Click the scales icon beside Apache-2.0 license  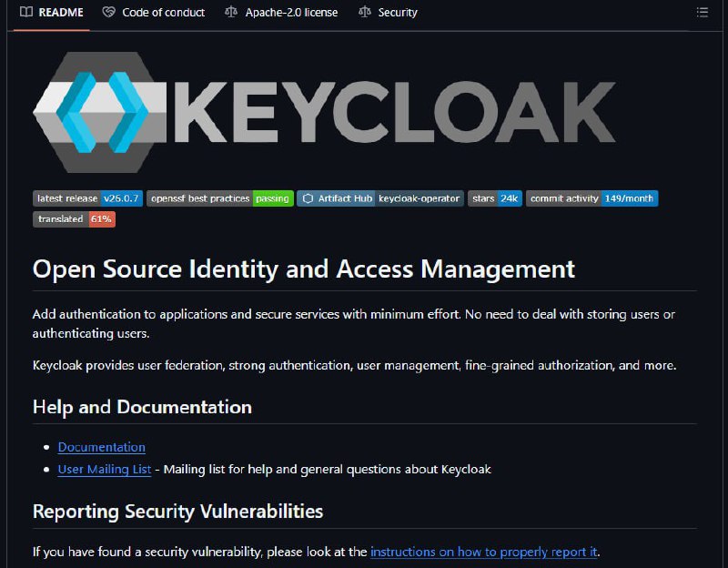pyautogui.click(x=231, y=13)
